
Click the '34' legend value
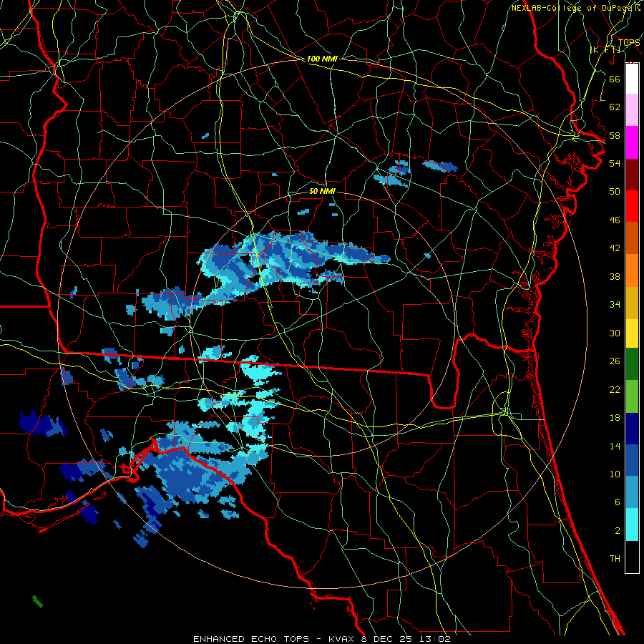pos(615,305)
